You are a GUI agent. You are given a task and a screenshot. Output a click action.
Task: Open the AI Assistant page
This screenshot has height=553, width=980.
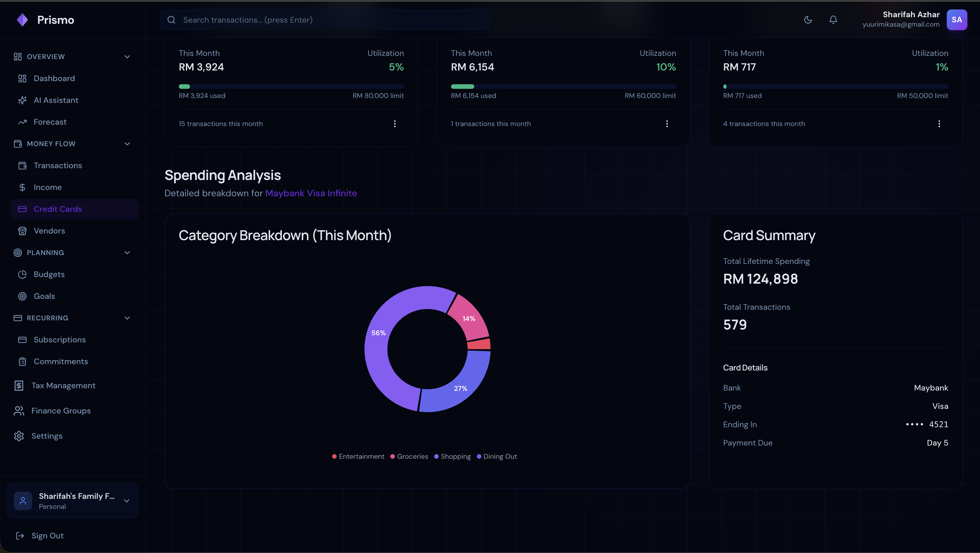click(x=56, y=100)
